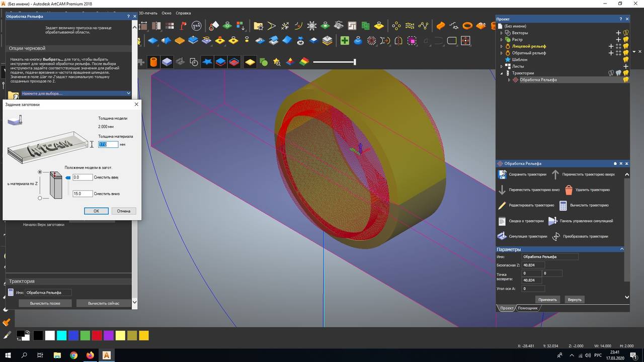Viewport: 644px width, 362px height.
Task: Switch to the Помощник tab
Action: coord(528,308)
